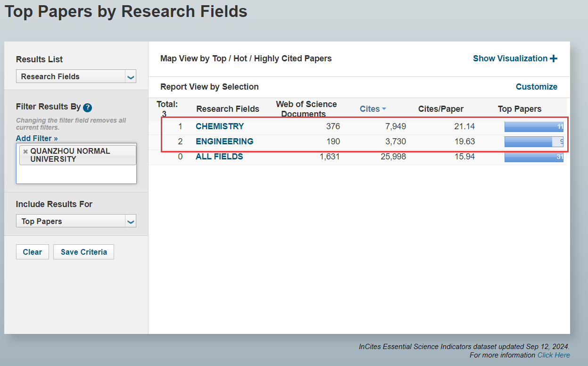Sort by the Cites column header
588x366 pixels.
pos(369,109)
